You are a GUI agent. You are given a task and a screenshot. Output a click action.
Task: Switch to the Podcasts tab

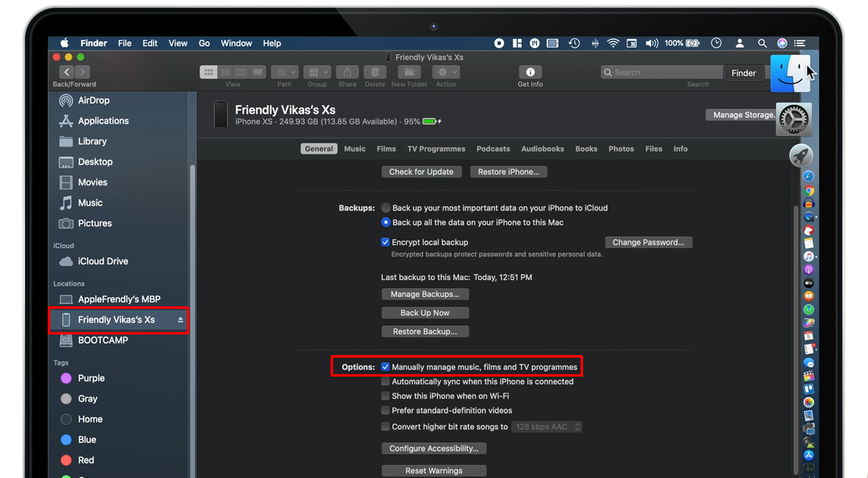point(493,149)
